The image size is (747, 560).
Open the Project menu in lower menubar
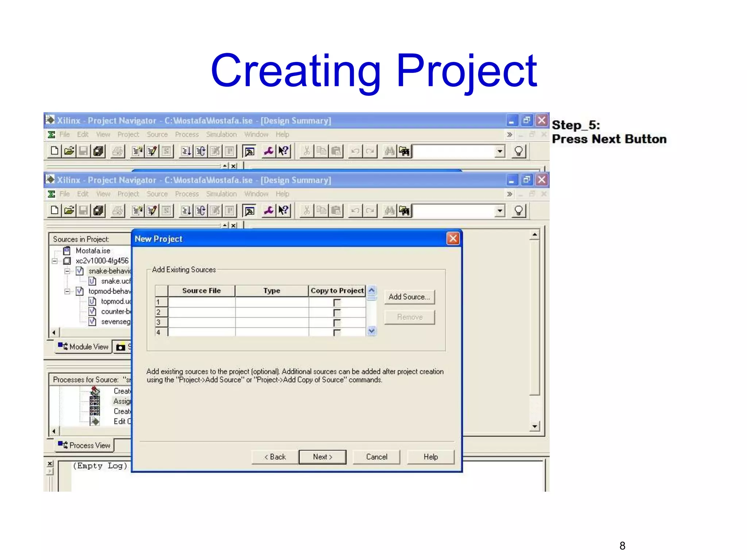tap(128, 194)
